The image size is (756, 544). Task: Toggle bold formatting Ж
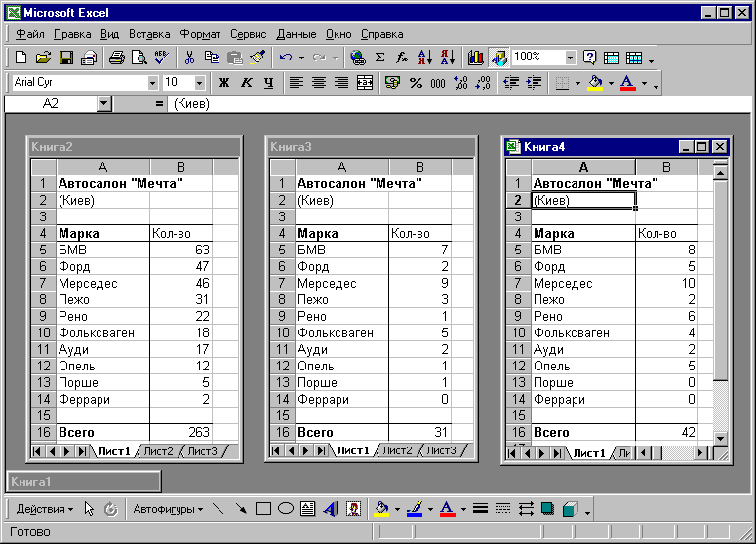tap(223, 83)
